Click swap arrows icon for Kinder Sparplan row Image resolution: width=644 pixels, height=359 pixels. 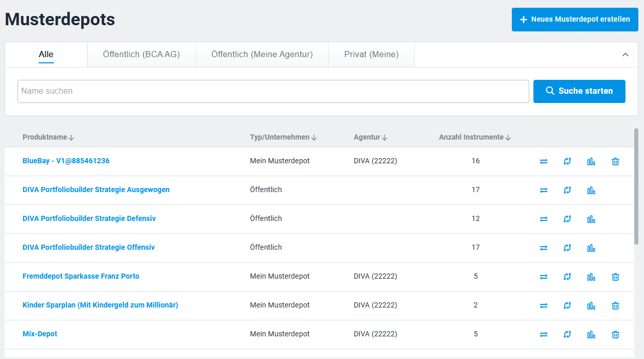point(544,305)
